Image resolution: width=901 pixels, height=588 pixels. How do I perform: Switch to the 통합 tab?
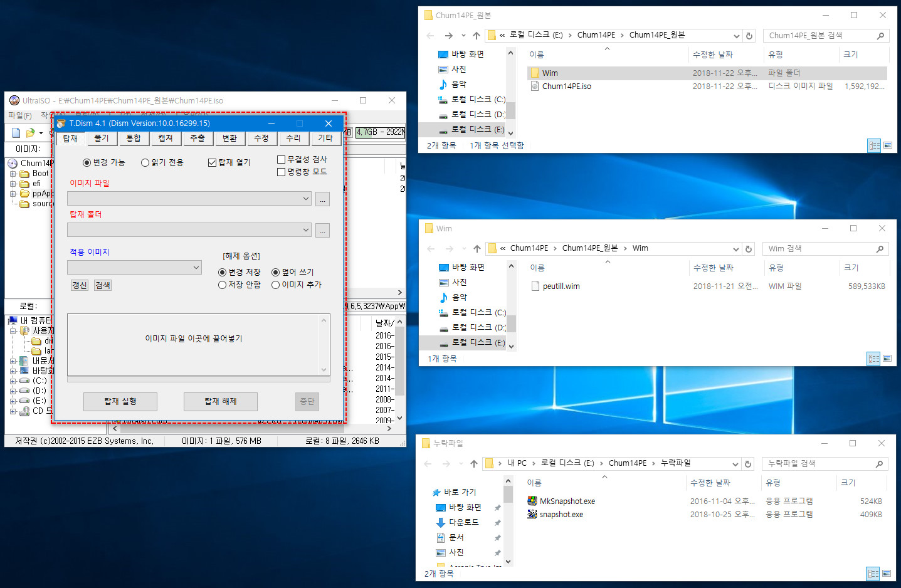click(134, 138)
